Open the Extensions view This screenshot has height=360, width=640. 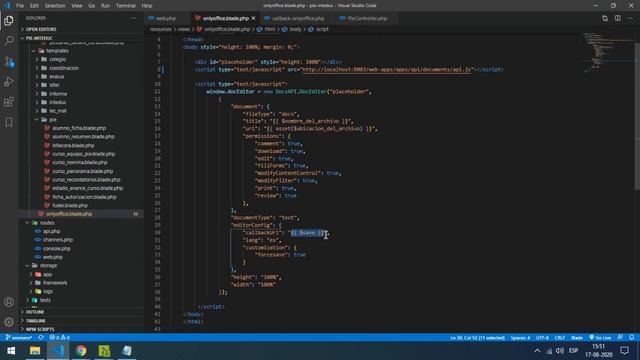coord(9,102)
